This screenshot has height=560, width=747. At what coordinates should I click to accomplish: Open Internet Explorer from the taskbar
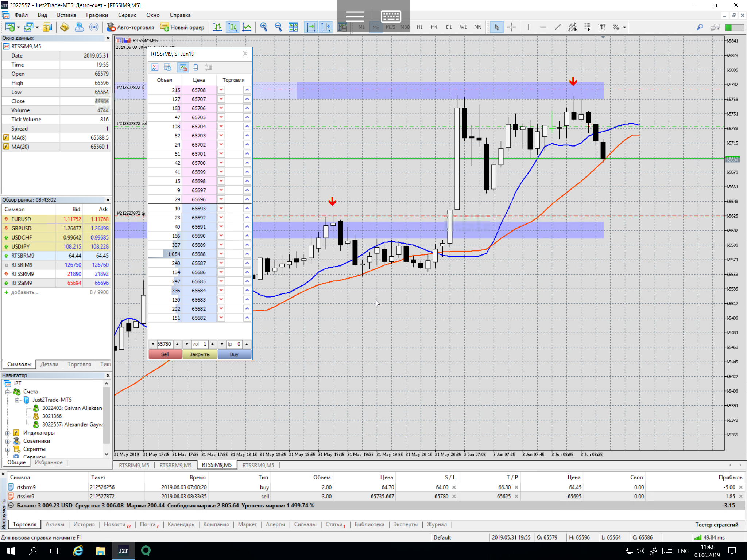pos(78,551)
